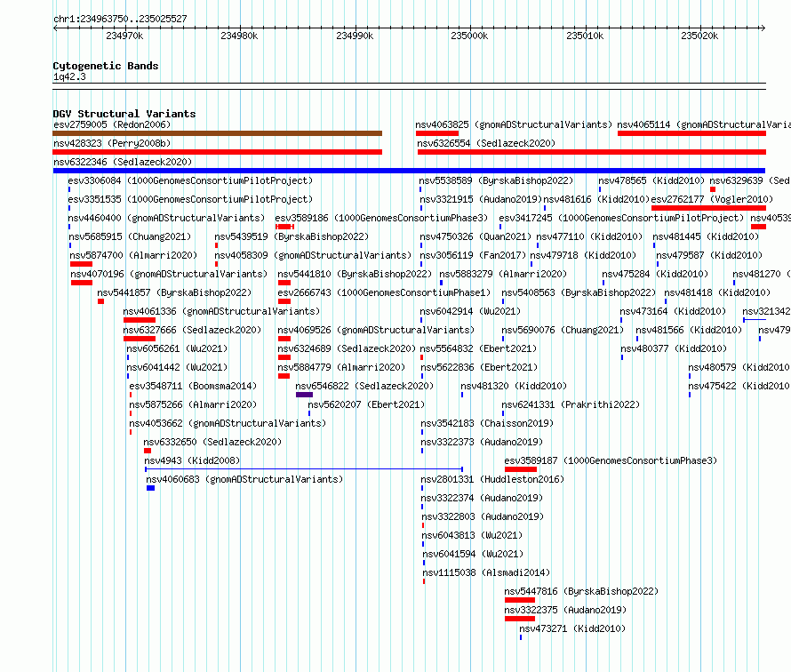Click nsv473271 (Kidd2010) label

(x=572, y=628)
